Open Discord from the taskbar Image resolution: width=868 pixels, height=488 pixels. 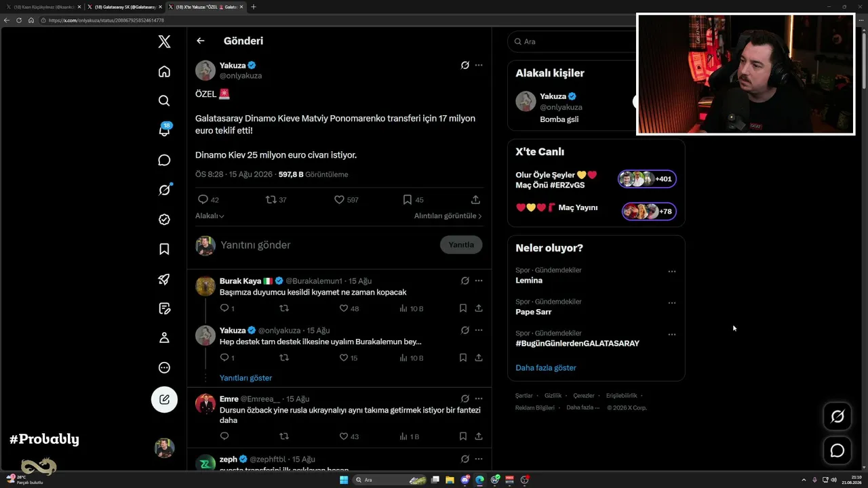(x=465, y=480)
